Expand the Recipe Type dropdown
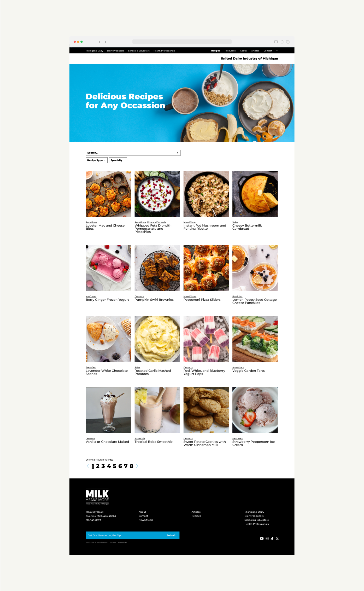The width and height of the screenshot is (364, 591). click(96, 160)
